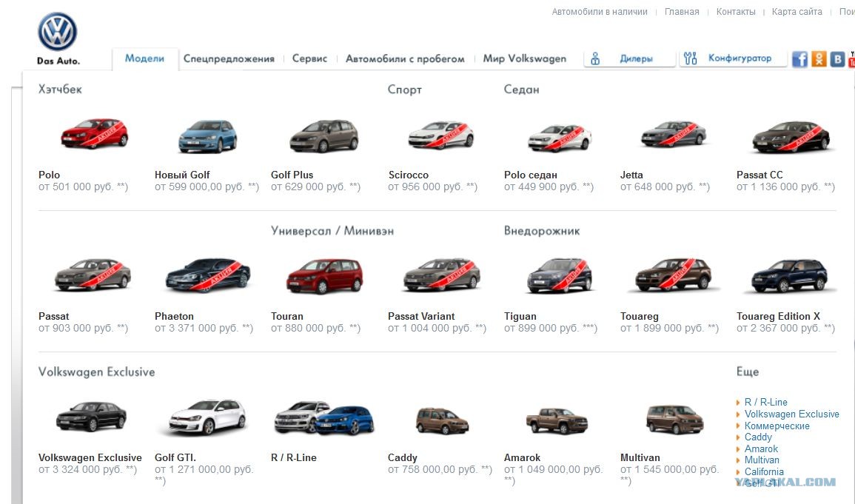Open Коммерческие in Еще list
Image resolution: width=855 pixels, height=504 pixels.
click(x=777, y=426)
